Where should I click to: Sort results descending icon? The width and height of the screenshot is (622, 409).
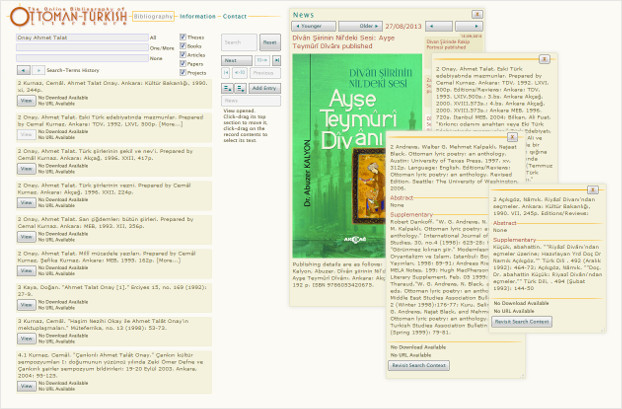[240, 88]
